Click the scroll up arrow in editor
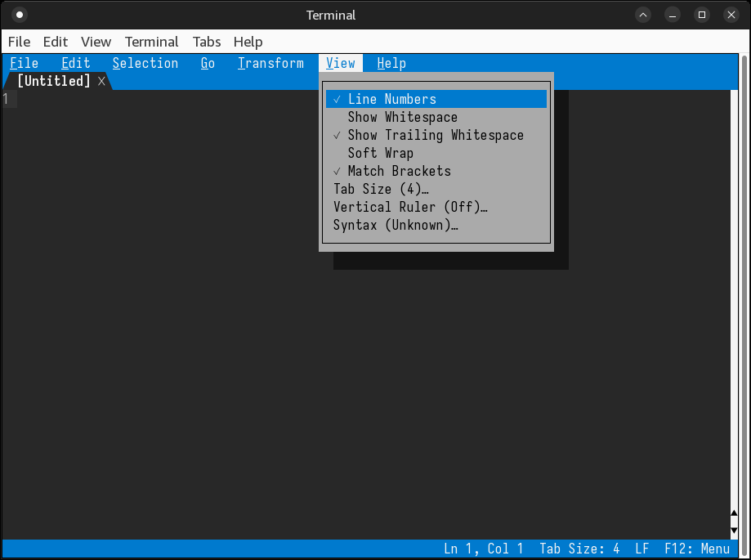Viewport: 751px width, 560px height. coord(734,514)
